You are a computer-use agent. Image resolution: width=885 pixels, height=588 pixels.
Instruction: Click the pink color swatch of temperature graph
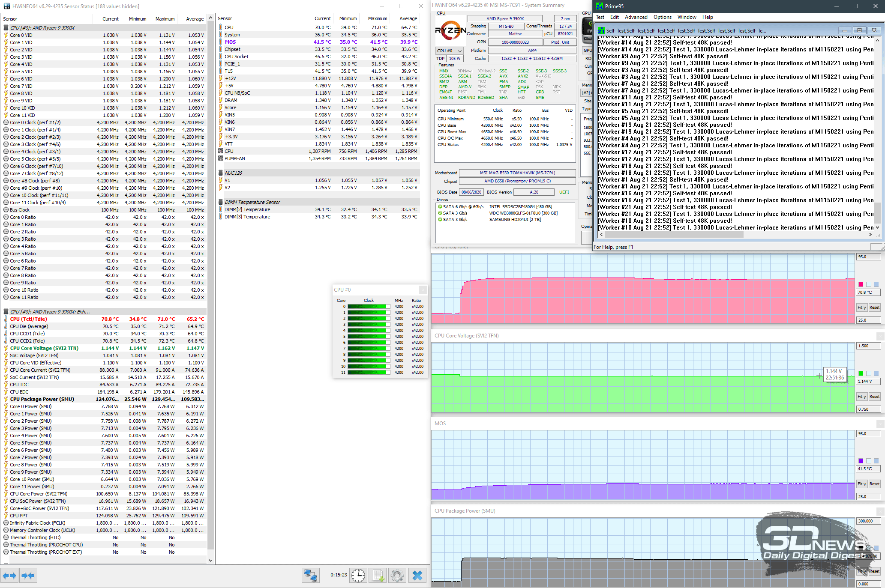click(x=861, y=284)
